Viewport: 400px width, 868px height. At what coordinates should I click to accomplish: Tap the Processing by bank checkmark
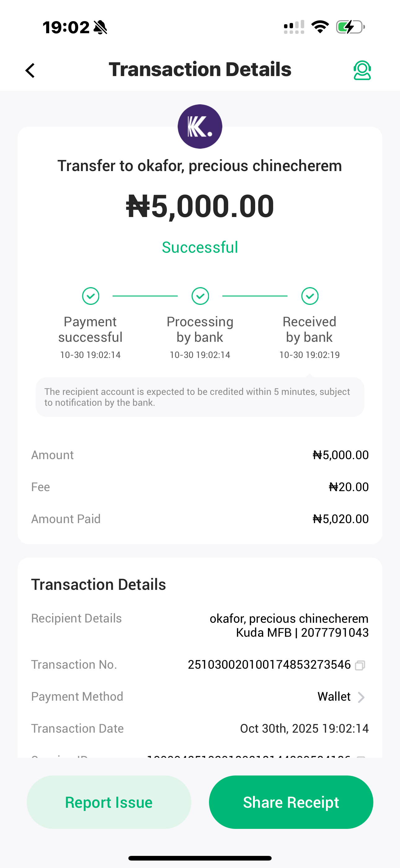tap(200, 296)
